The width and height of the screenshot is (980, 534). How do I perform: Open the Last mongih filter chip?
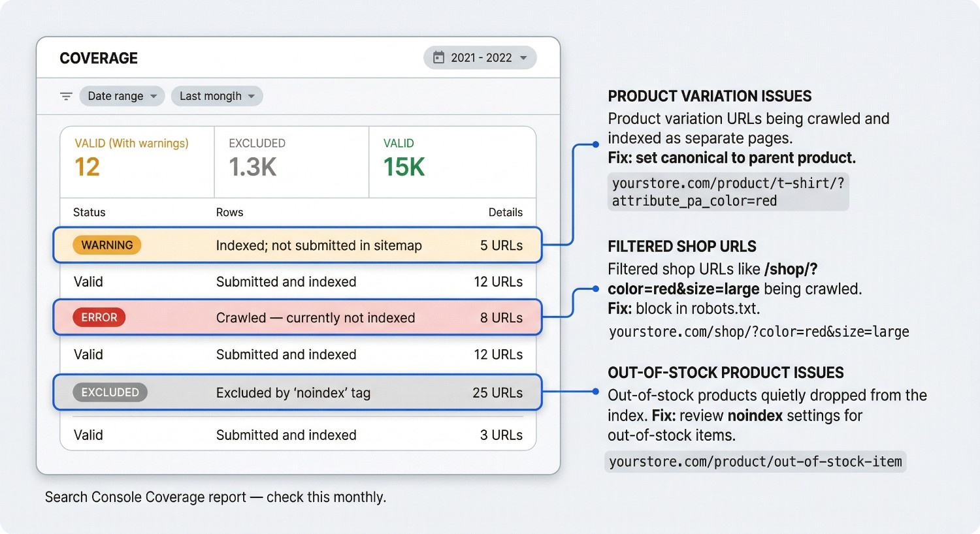[x=217, y=96]
